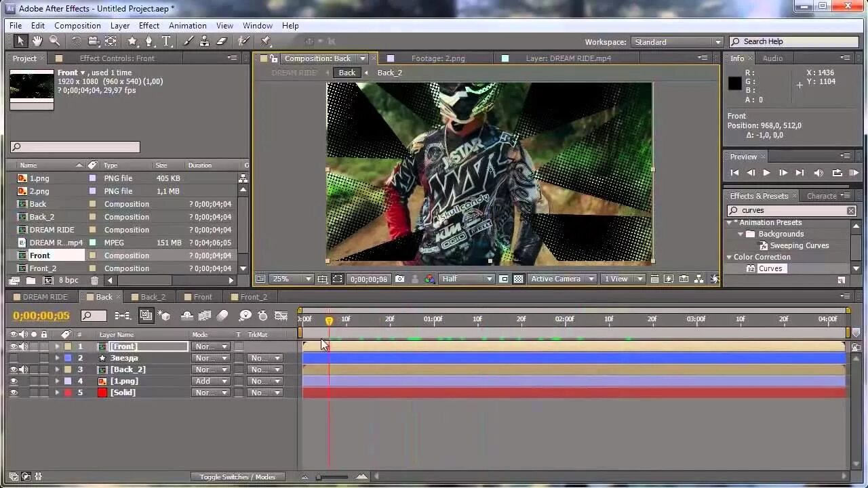Select the Horizontal Type tool

(x=166, y=41)
